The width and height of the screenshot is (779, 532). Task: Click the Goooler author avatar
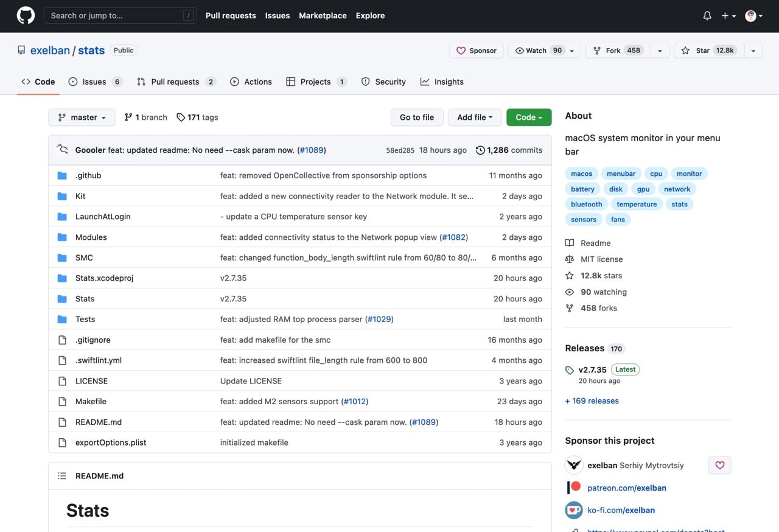click(62, 150)
